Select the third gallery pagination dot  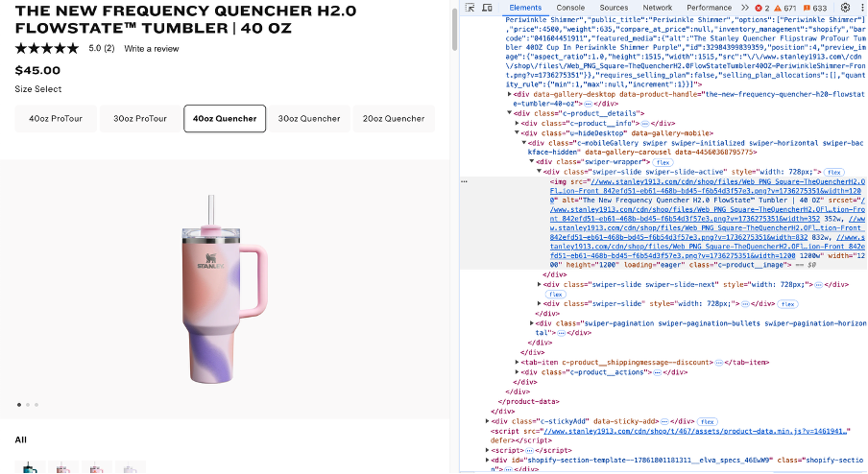click(x=36, y=405)
